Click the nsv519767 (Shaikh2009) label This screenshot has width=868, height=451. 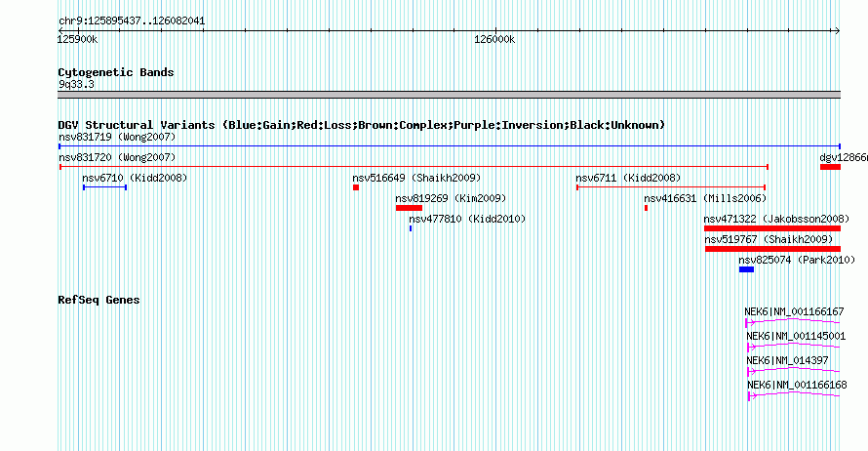click(x=769, y=239)
